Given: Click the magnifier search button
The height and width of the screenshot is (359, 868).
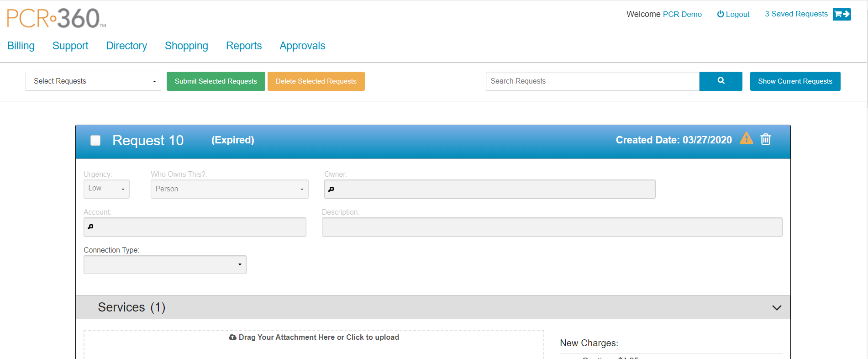Looking at the screenshot, I should click(721, 81).
